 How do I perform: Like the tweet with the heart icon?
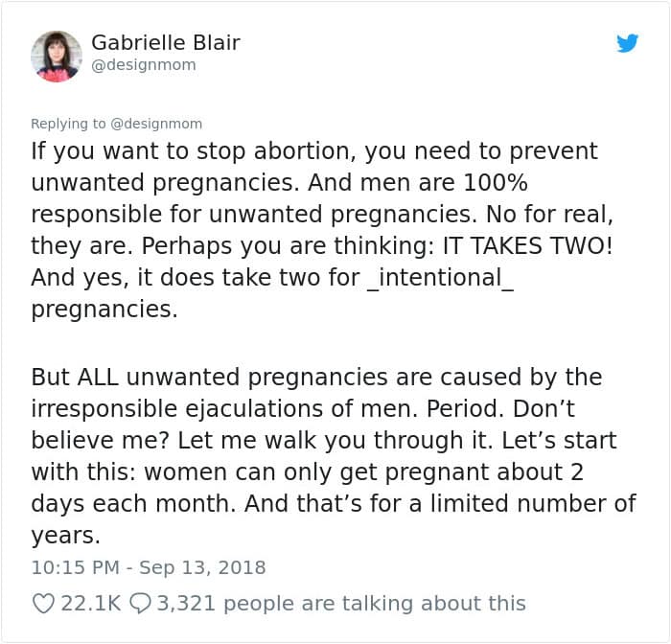pos(43,604)
